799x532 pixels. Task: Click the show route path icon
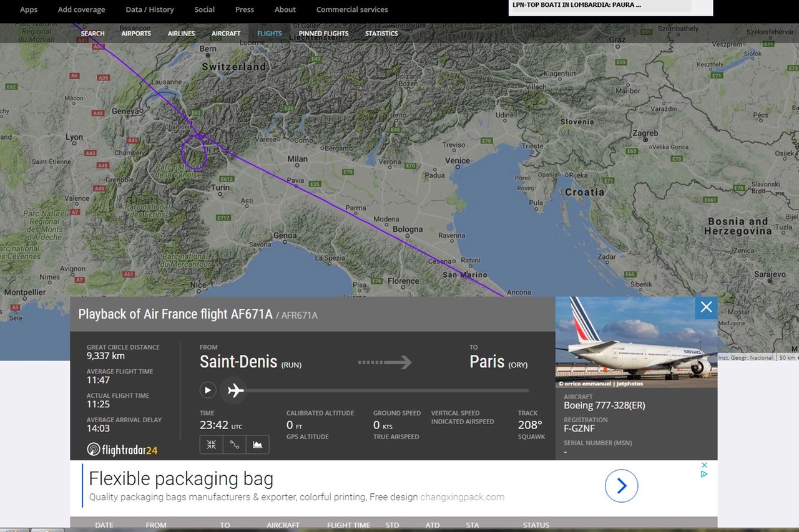234,445
